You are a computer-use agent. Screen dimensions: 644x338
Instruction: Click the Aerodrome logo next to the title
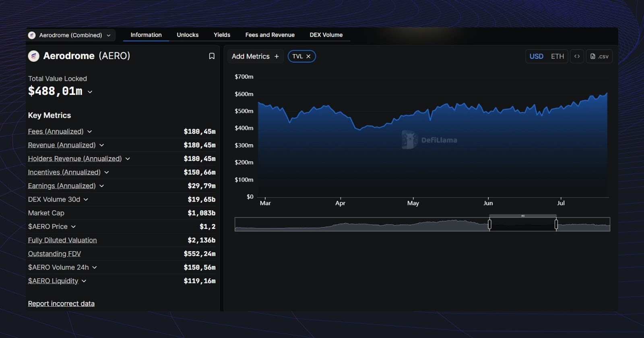33,56
